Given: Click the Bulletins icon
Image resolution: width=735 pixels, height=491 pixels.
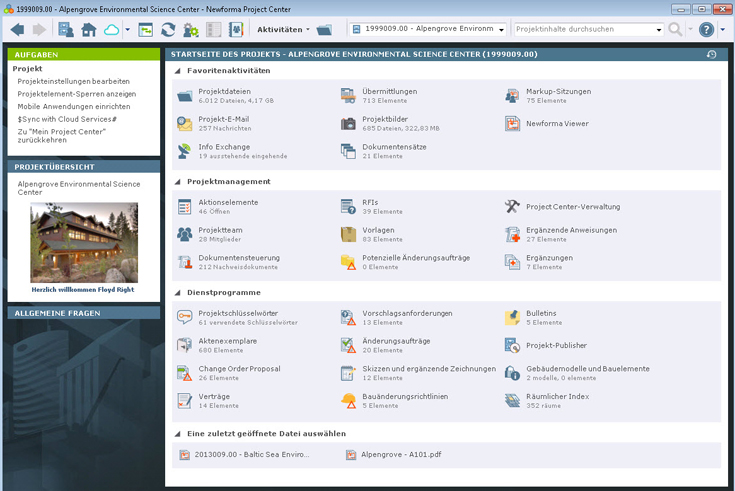Looking at the screenshot, I should pyautogui.click(x=512, y=318).
